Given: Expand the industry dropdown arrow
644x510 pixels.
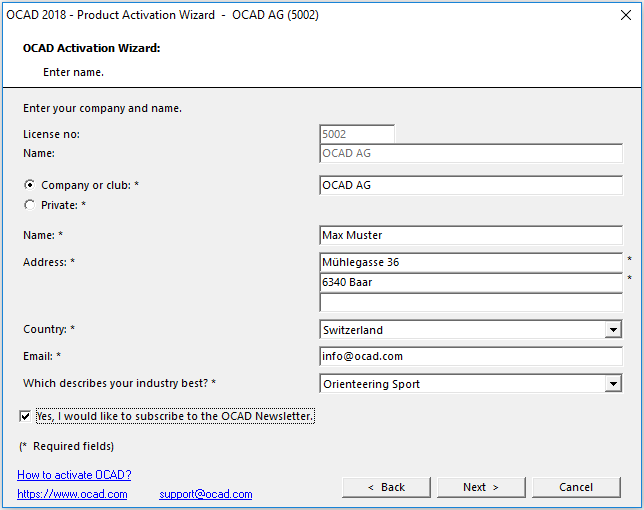Looking at the screenshot, I should coord(613,384).
